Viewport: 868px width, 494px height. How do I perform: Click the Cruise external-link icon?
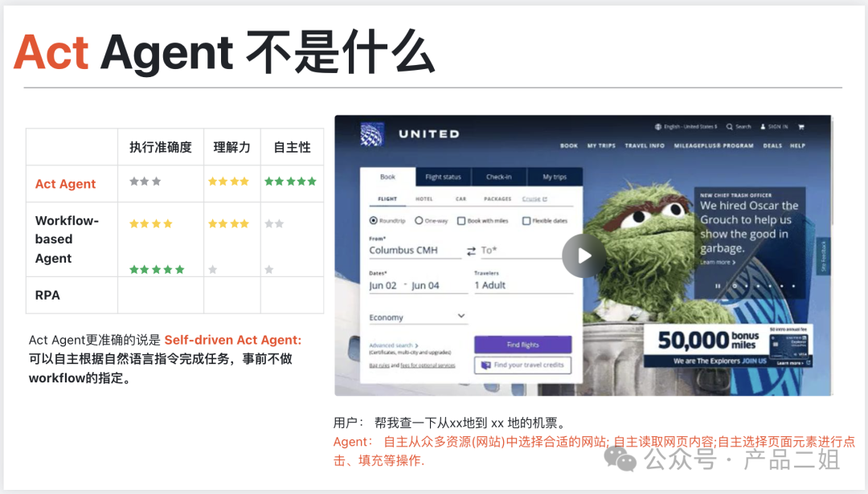(545, 199)
